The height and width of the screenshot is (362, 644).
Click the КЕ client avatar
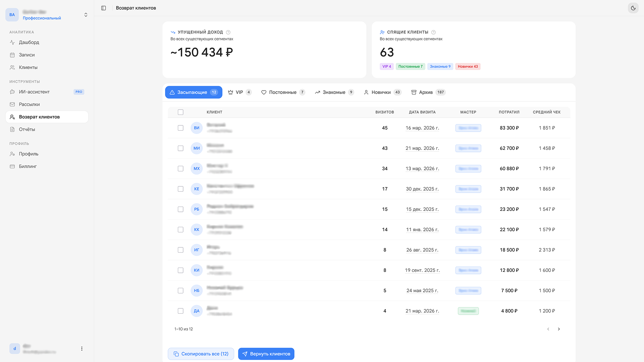coord(197,189)
